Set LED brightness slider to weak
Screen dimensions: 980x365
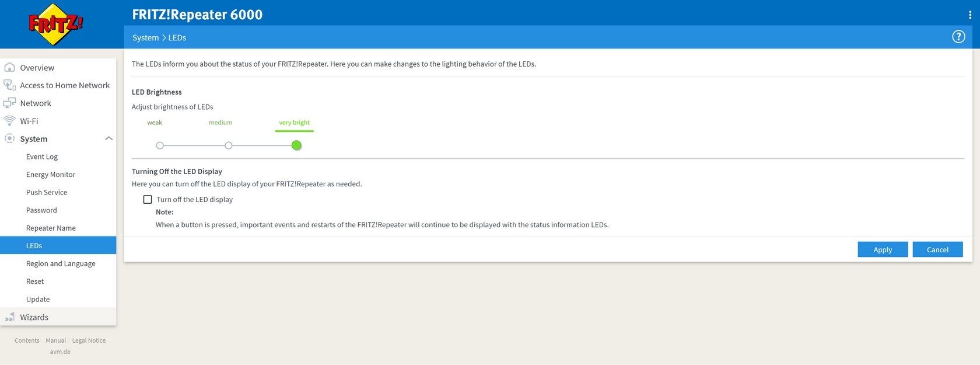[160, 145]
